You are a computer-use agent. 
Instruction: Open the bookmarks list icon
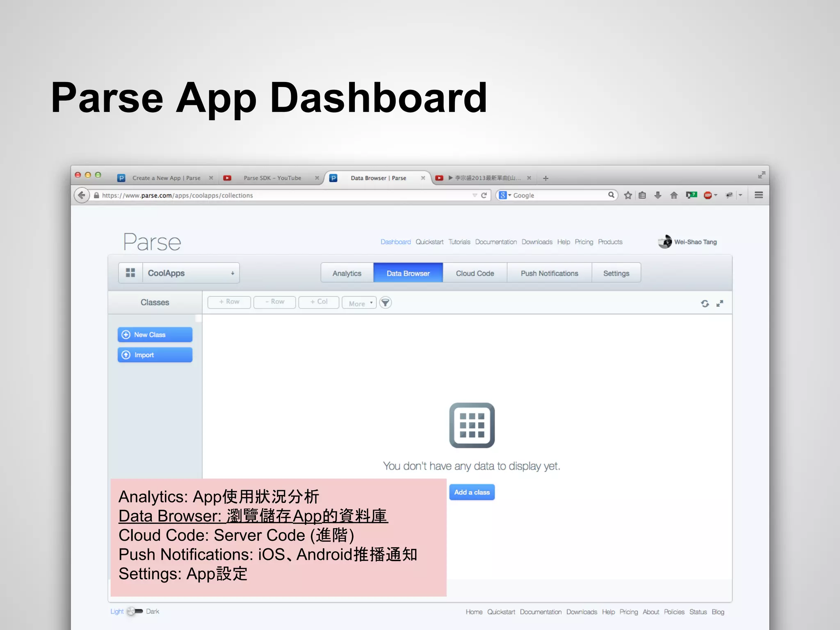642,195
